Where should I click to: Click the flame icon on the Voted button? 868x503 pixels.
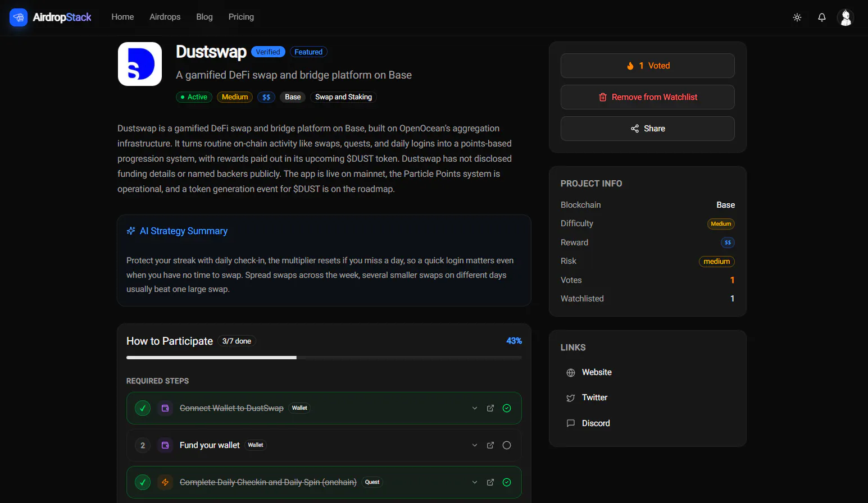coord(630,66)
